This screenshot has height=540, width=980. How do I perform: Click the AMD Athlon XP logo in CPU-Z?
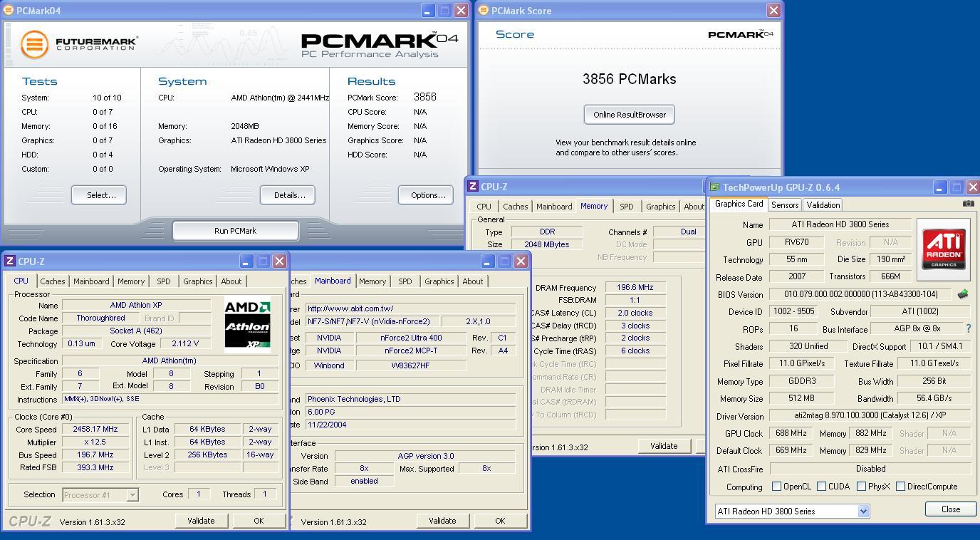click(247, 326)
